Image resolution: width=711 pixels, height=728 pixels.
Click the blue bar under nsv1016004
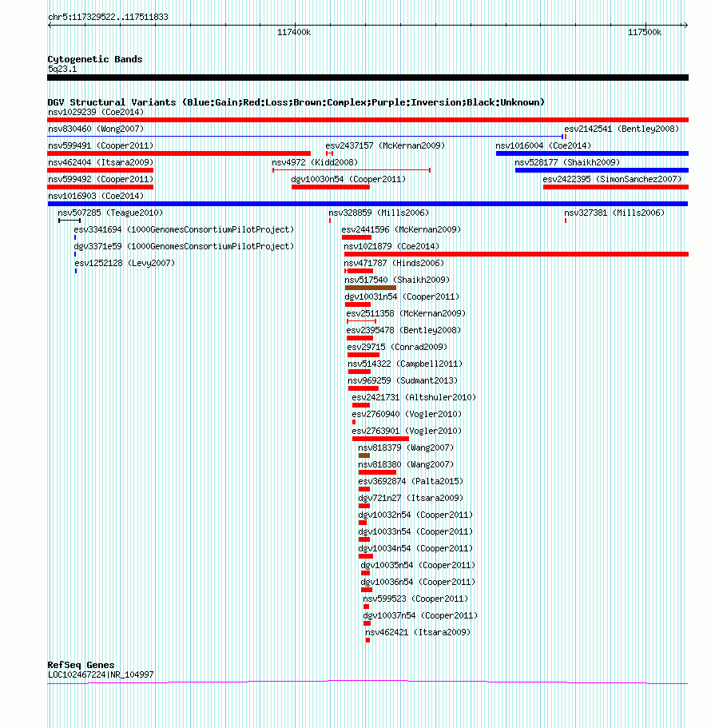[592, 153]
